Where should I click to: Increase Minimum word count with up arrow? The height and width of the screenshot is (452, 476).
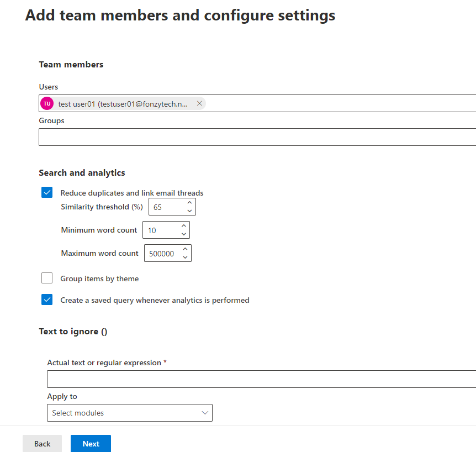[183, 226]
